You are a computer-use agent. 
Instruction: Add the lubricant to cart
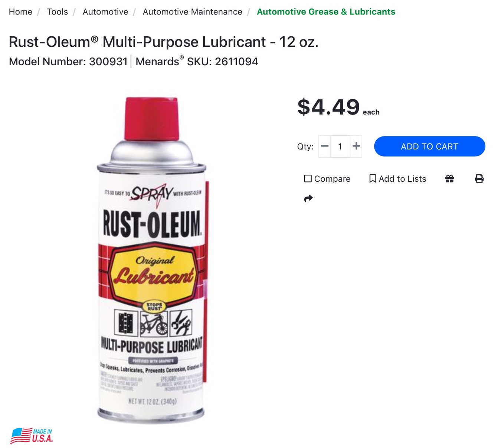click(429, 146)
